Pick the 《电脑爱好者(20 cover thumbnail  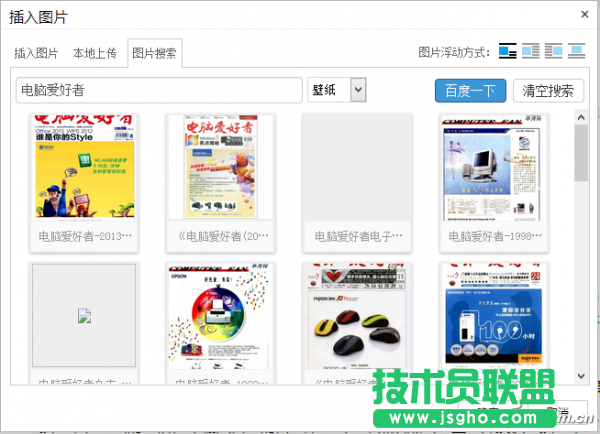(x=219, y=166)
